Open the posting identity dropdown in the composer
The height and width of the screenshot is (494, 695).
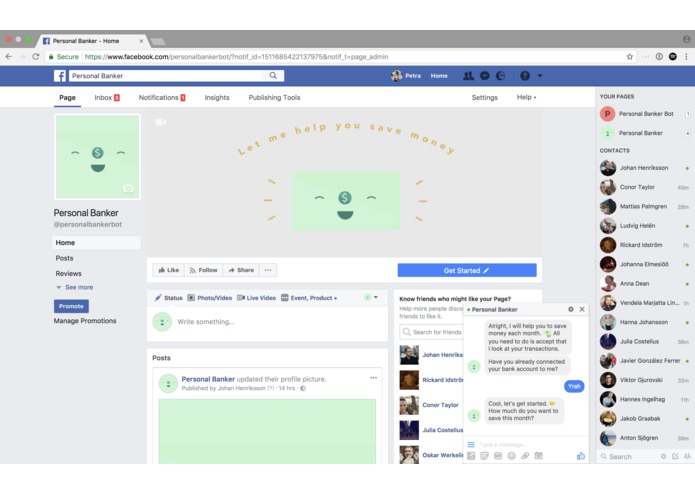click(x=371, y=297)
